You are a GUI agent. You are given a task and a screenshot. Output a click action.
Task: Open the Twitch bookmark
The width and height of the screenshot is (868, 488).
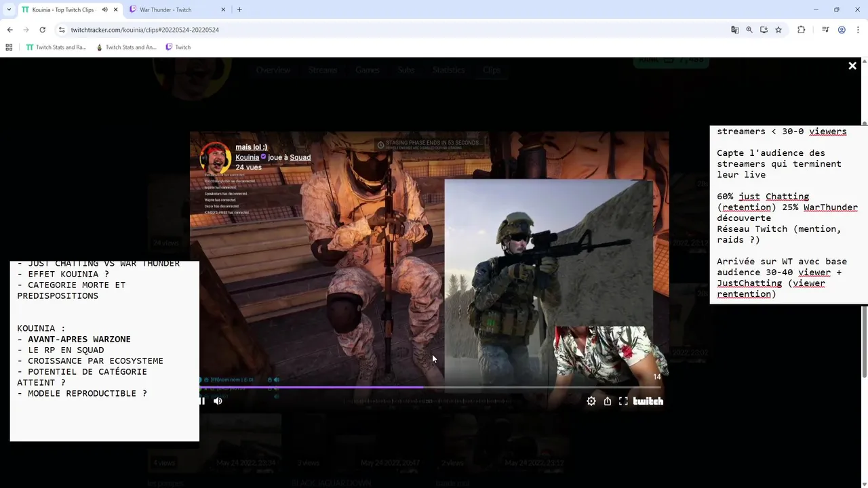(x=178, y=47)
